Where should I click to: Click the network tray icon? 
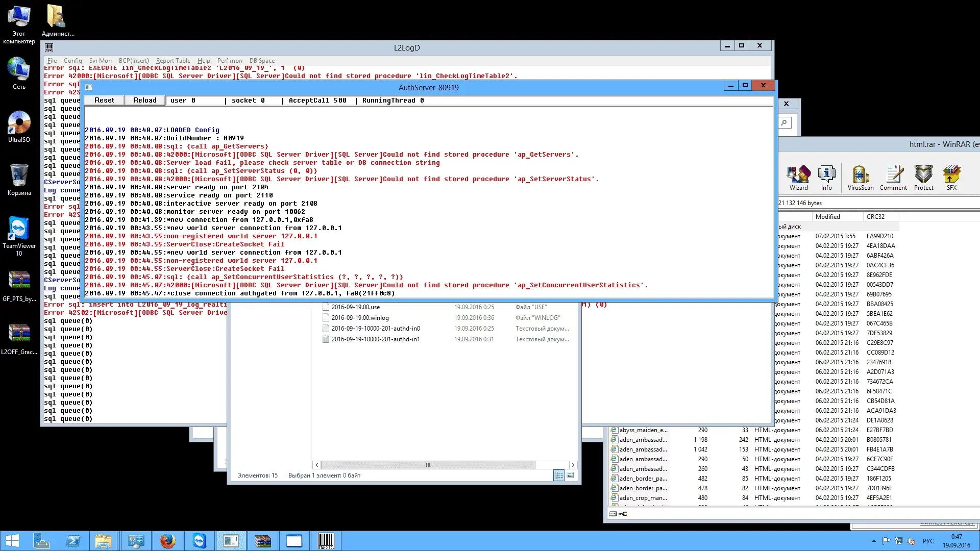(x=898, y=541)
